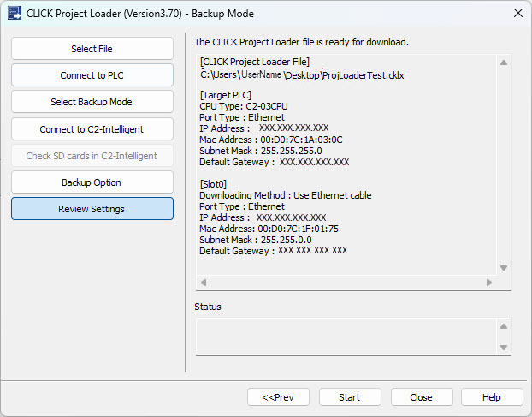The width and height of the screenshot is (532, 417).
Task: Go back with the <<Prev button
Action: pos(278,397)
